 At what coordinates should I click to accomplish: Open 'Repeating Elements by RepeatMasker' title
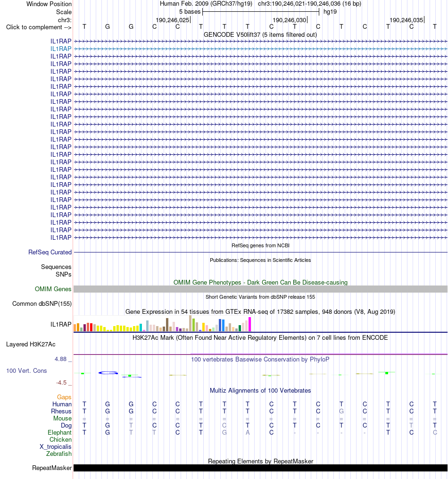coord(260,461)
